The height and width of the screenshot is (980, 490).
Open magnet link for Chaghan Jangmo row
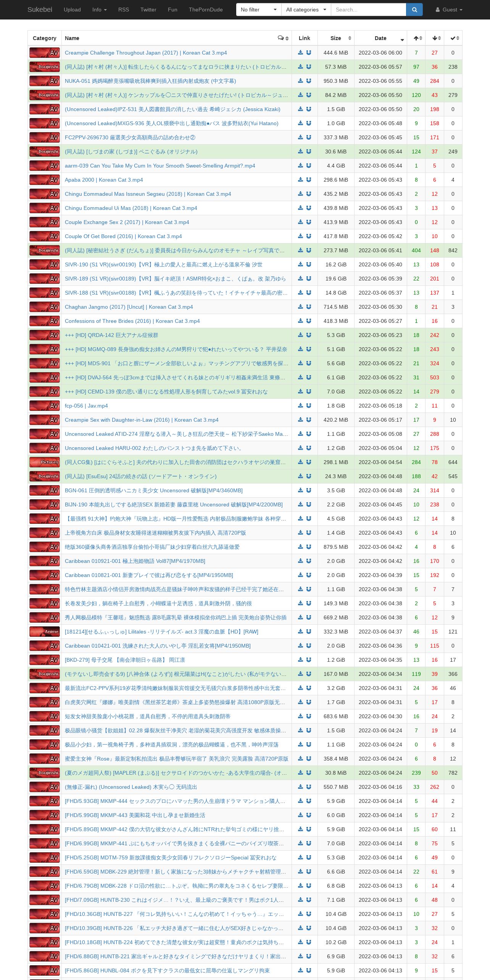point(309,307)
